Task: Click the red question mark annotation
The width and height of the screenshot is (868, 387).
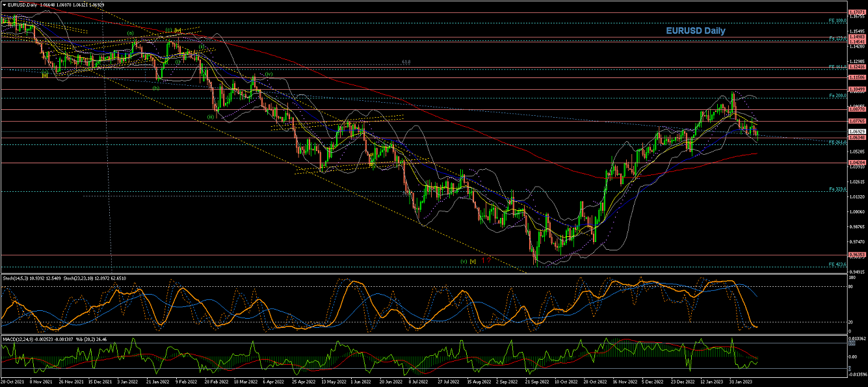Action: (488, 260)
